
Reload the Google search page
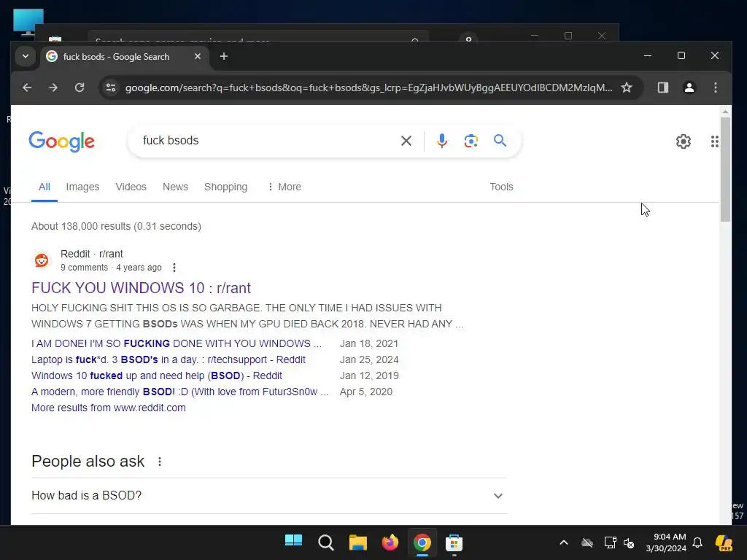(80, 87)
